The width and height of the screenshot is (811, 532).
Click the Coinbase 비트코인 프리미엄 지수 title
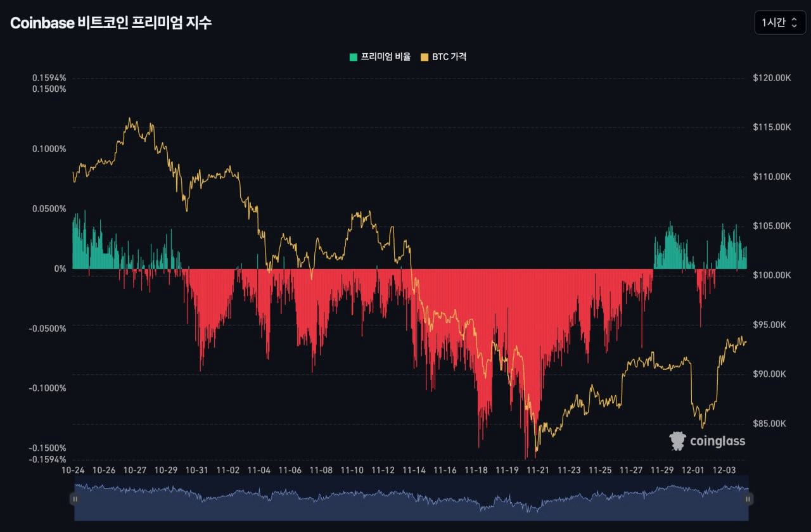click(111, 23)
